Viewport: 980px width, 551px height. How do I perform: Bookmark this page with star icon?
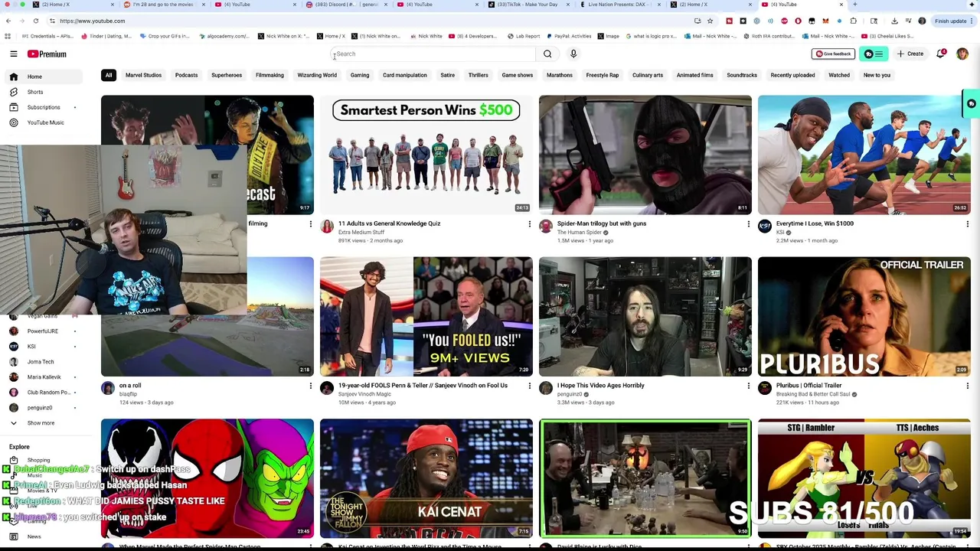tap(710, 21)
